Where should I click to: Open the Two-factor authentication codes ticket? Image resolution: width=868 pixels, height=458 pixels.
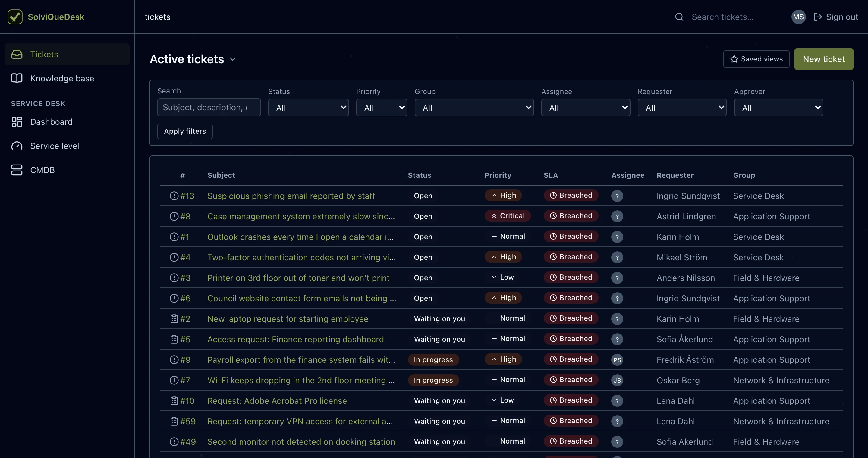coord(302,257)
